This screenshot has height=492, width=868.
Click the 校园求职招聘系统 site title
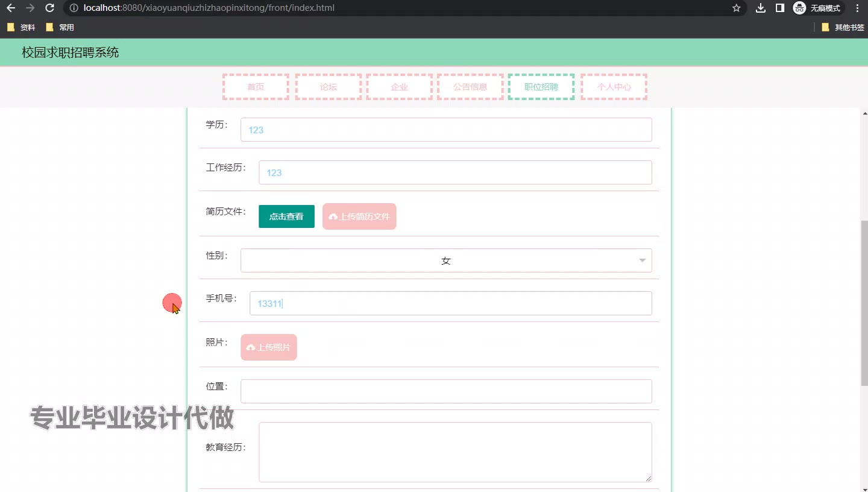pyautogui.click(x=71, y=52)
